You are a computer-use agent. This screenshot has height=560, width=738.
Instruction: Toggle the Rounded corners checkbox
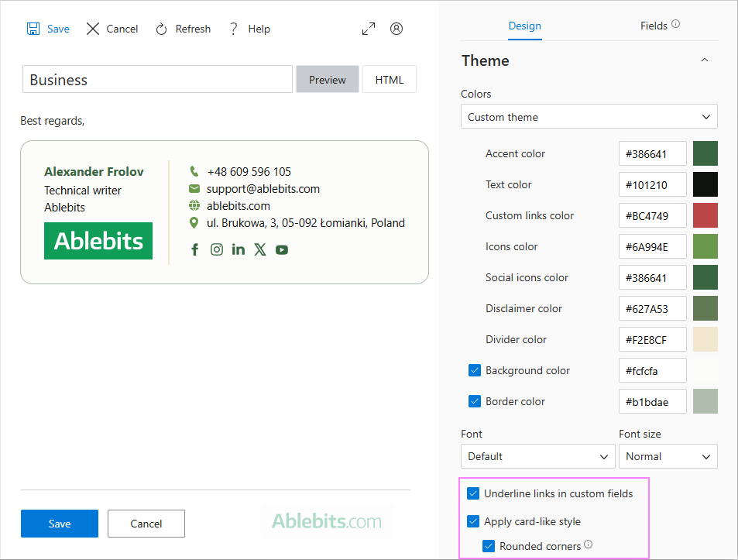coord(488,545)
